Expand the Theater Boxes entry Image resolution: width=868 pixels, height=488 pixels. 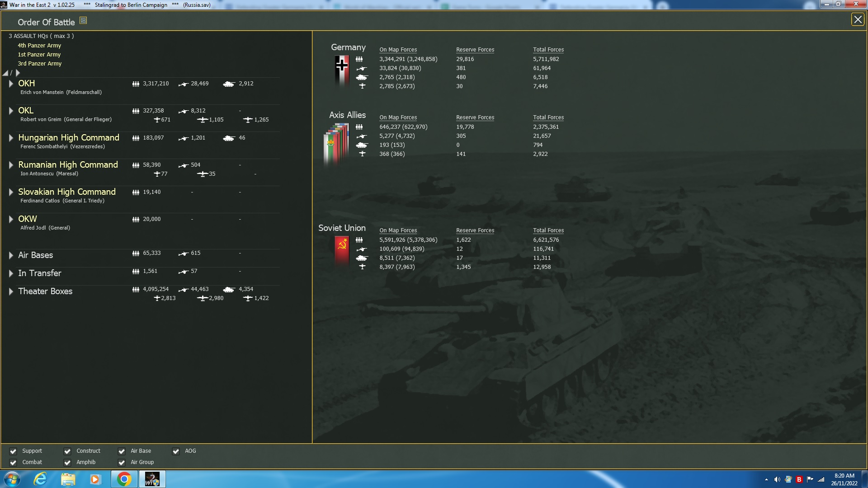tap(11, 291)
